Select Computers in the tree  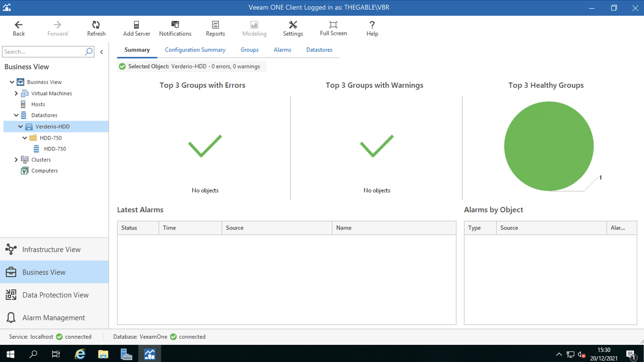(x=45, y=170)
